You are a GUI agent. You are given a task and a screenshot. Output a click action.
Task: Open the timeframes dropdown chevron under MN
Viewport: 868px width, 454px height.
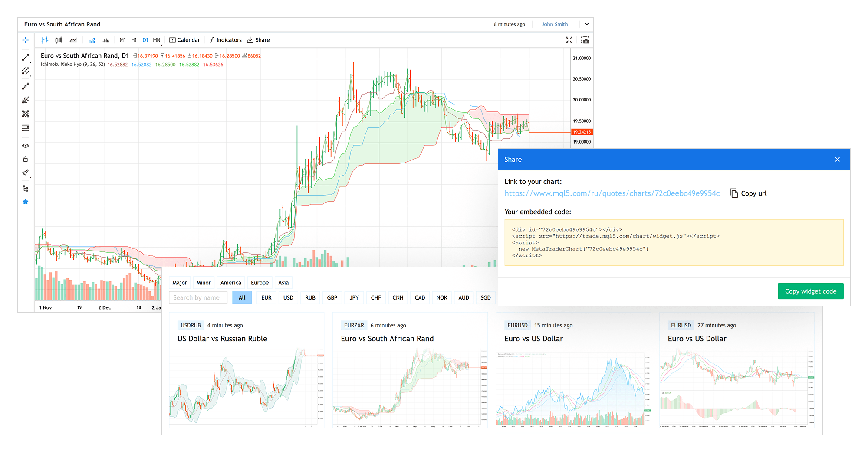coord(162,45)
